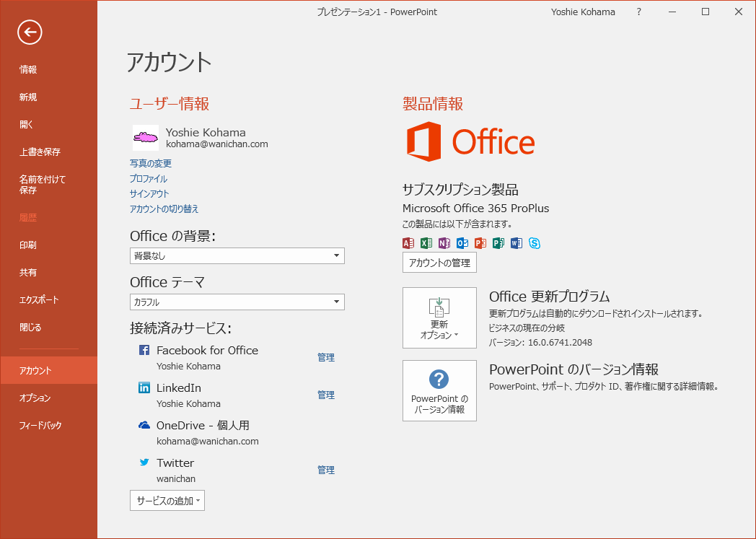The width and height of the screenshot is (756, 539).
Task: Click the Publisher app icon
Action: pyautogui.click(x=498, y=243)
